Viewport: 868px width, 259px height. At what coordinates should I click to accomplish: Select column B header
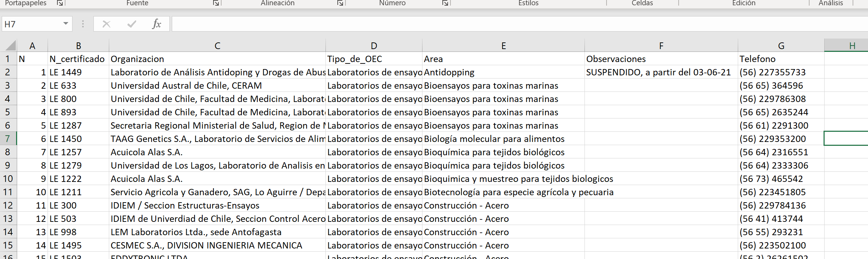click(78, 46)
